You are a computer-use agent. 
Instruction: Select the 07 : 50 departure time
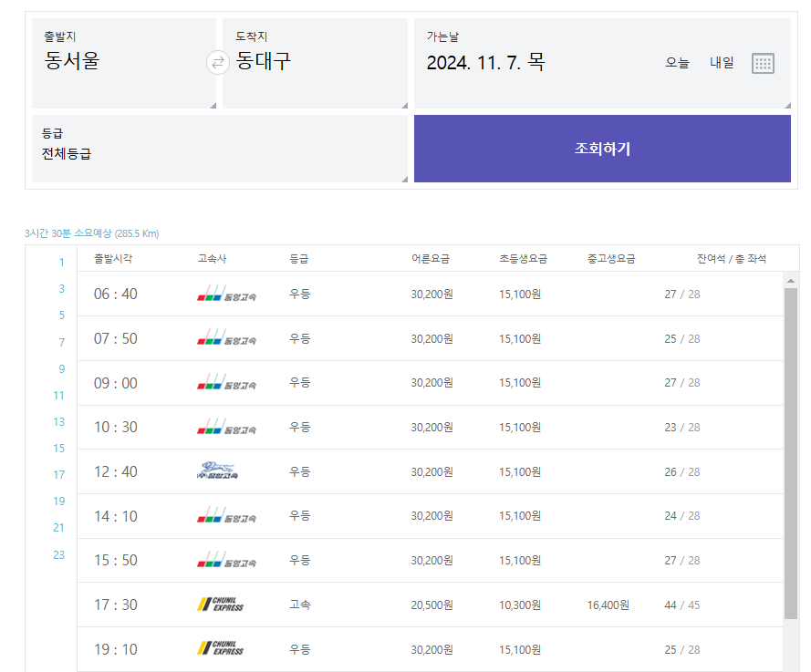[115, 338]
